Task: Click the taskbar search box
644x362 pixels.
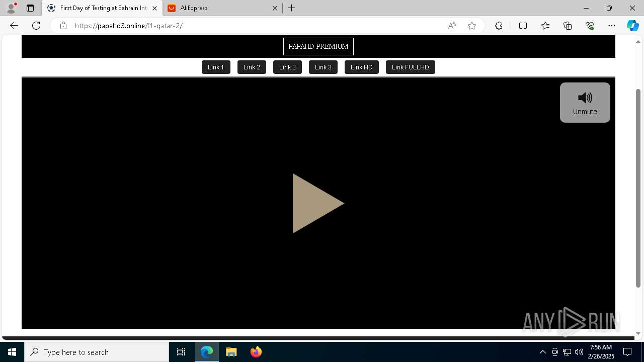Action: click(97, 352)
